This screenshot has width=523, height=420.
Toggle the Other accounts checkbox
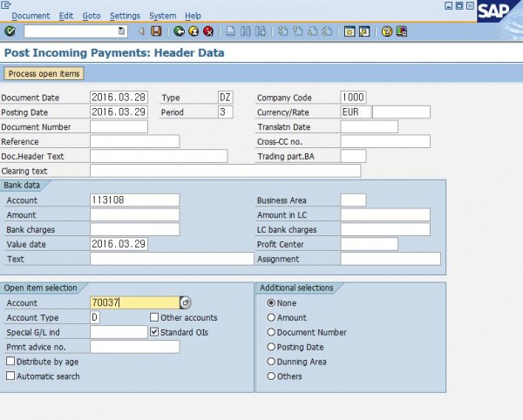[x=154, y=317]
